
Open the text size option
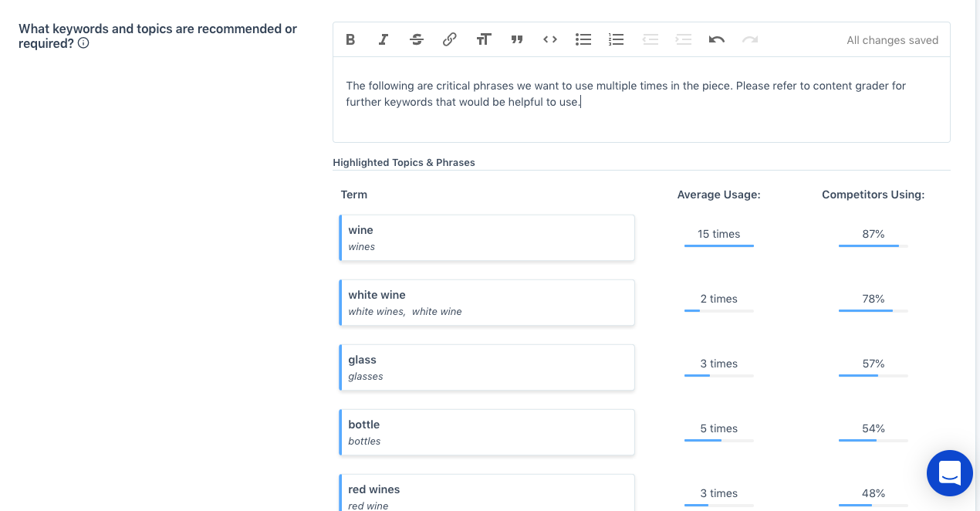click(483, 39)
